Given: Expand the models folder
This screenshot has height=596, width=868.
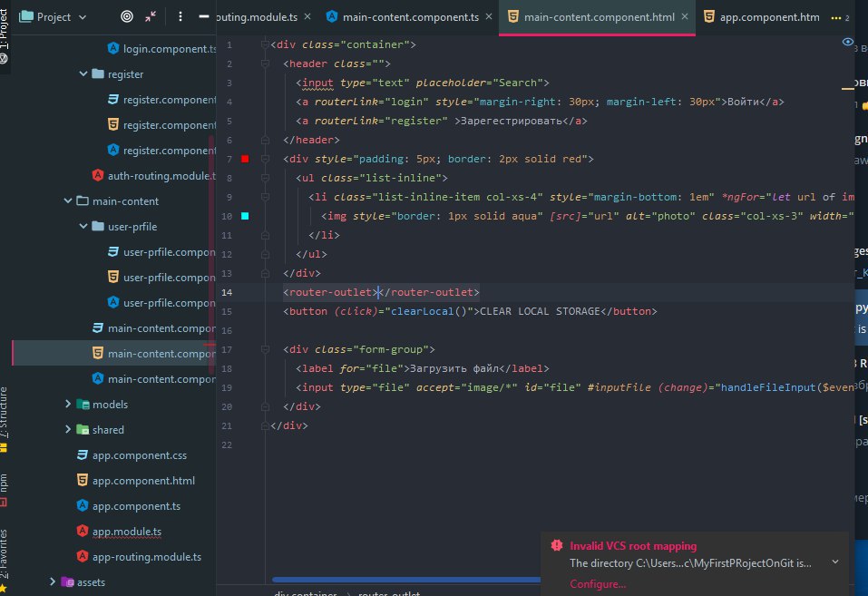Looking at the screenshot, I should coord(68,405).
